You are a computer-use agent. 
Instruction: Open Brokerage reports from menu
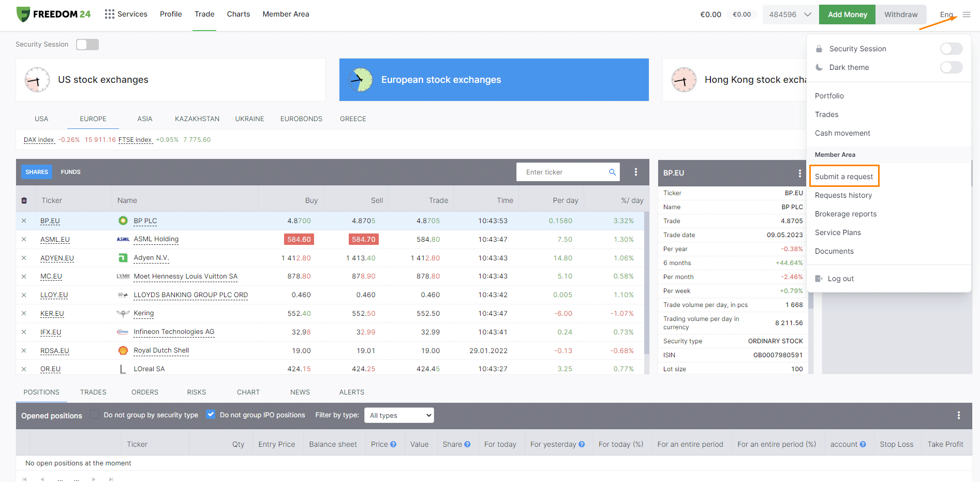pyautogui.click(x=845, y=214)
